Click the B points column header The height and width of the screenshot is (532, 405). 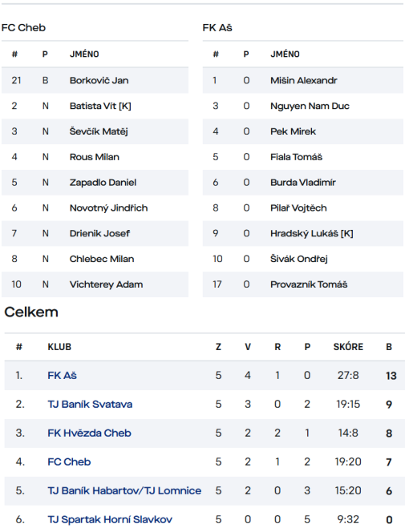click(x=389, y=347)
